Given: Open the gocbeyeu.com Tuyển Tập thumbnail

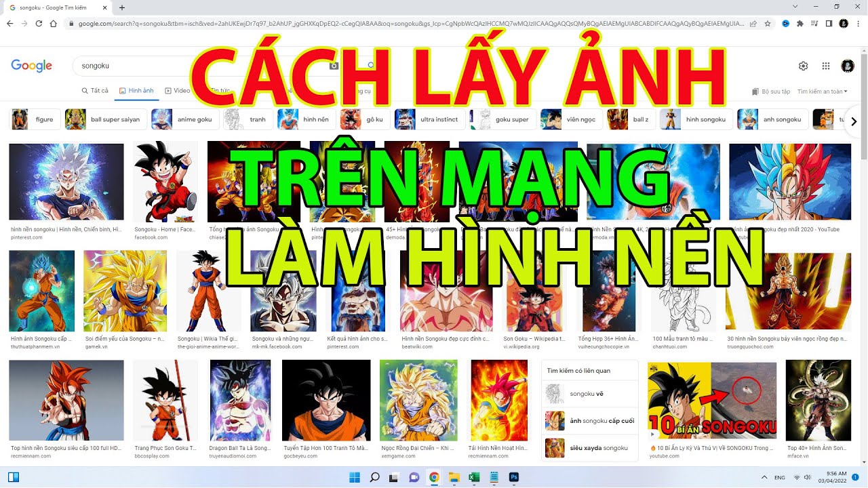Looking at the screenshot, I should click(326, 400).
